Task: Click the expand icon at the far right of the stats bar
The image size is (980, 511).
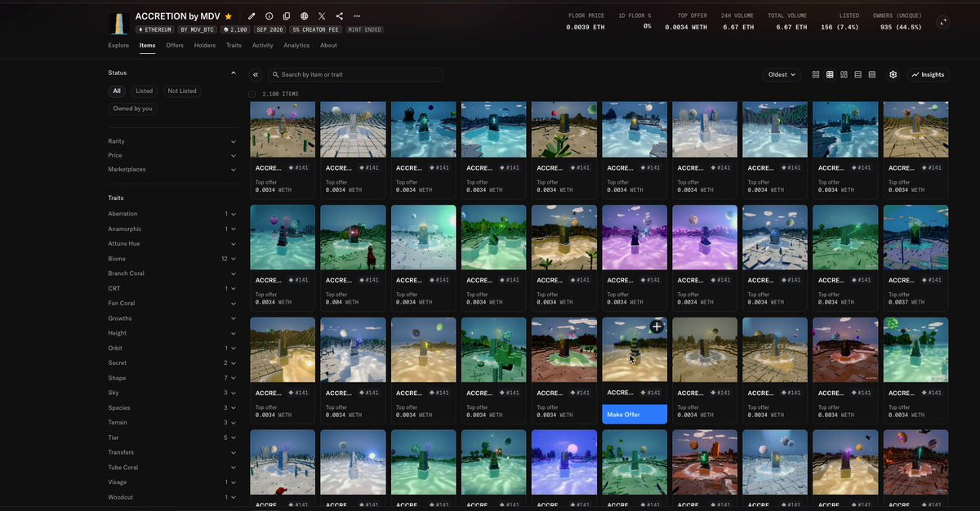Action: (x=943, y=22)
